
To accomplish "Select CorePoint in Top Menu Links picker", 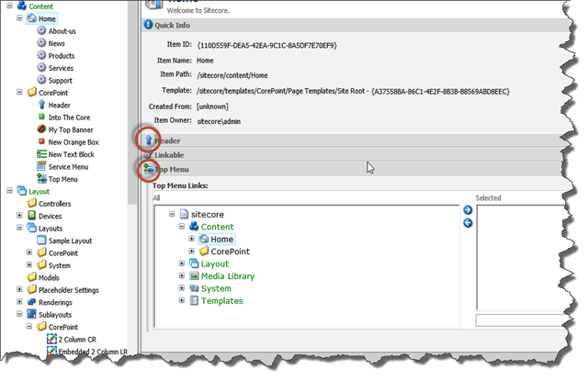I will (231, 252).
